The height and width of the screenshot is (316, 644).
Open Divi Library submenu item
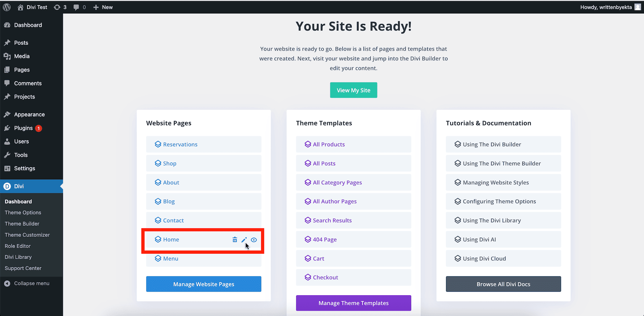(x=18, y=257)
